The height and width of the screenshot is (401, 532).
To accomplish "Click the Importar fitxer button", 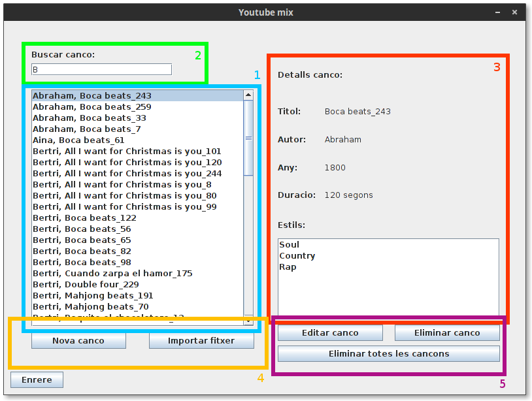I will 201,341.
